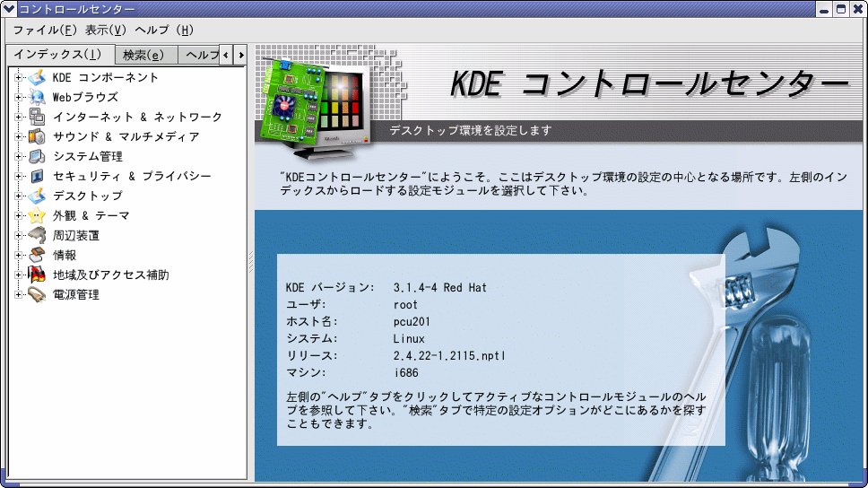Click the システム管理 computer icon

pyautogui.click(x=37, y=157)
